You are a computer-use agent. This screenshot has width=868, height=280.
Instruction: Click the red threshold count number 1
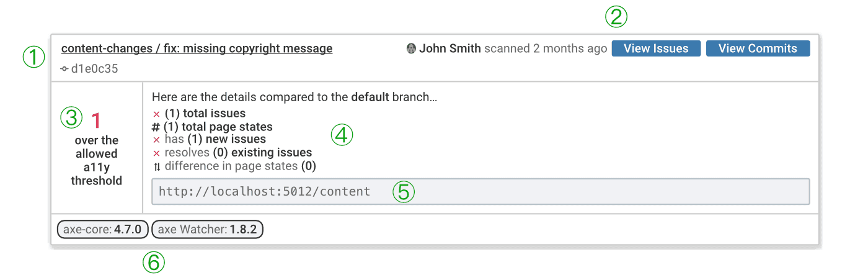(96, 119)
